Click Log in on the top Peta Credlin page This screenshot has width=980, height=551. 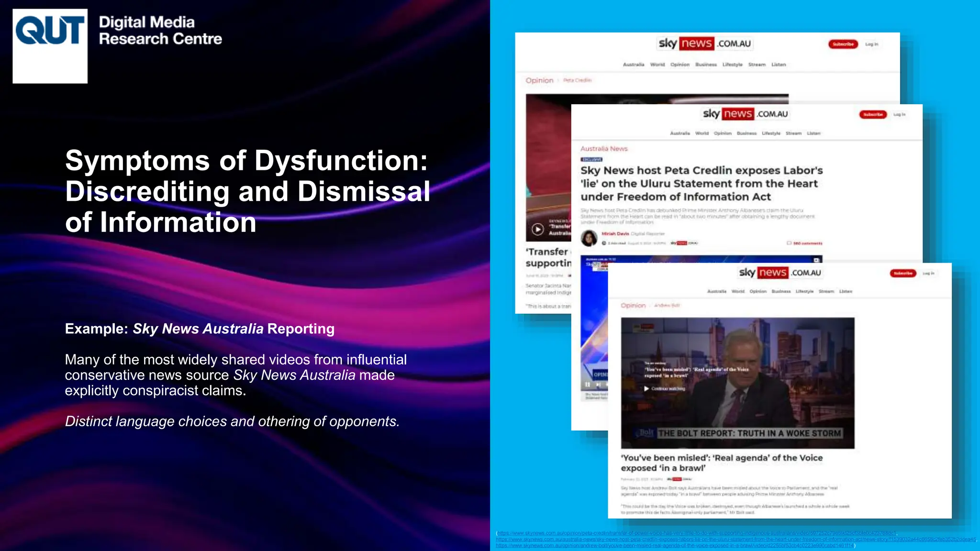pyautogui.click(x=871, y=44)
